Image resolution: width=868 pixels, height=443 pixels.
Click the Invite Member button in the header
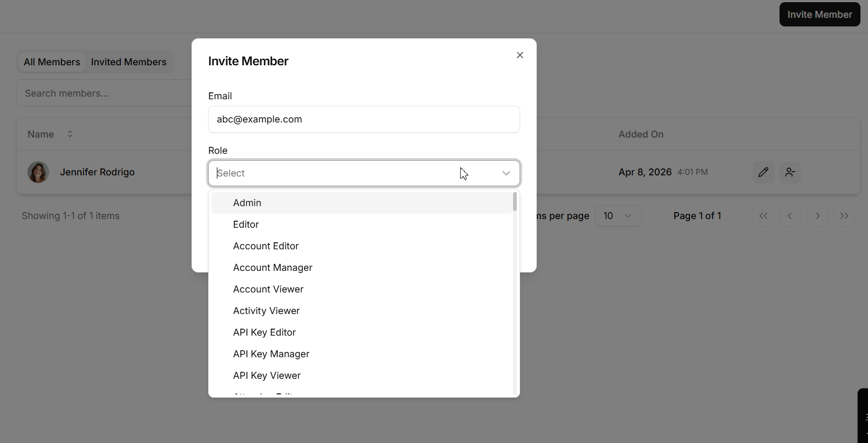(x=819, y=15)
